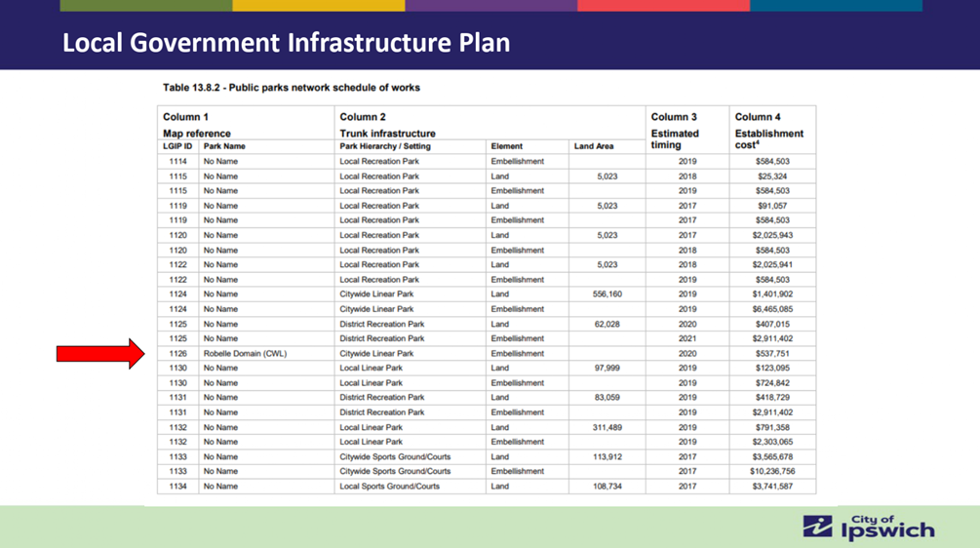
Task: Select the 'Element' column label
Action: click(x=506, y=146)
